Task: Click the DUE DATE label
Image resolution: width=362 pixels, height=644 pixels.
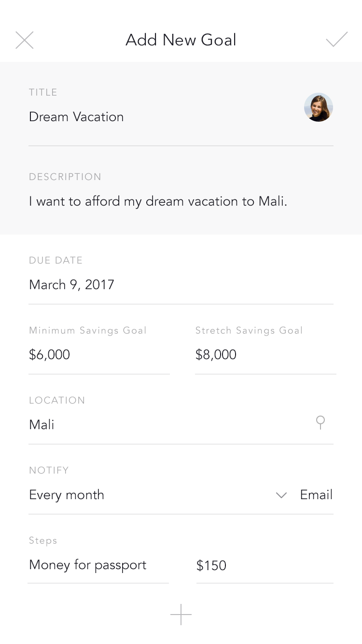Action: (x=56, y=260)
